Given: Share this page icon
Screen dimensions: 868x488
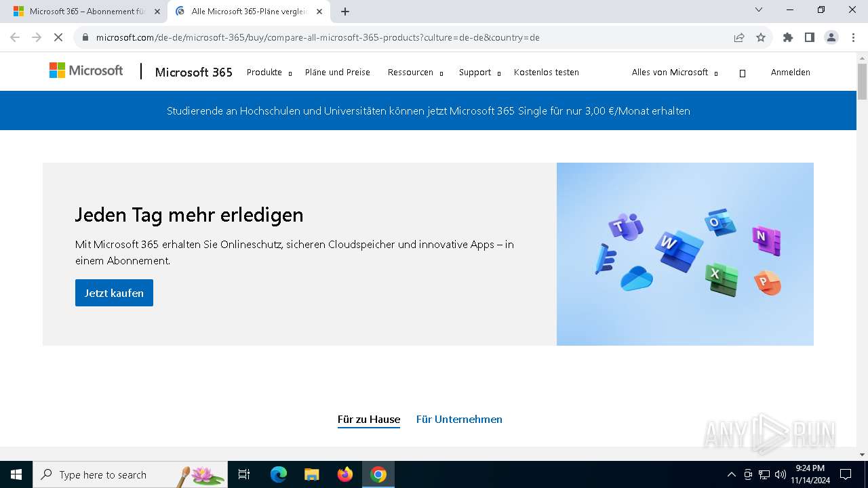Looking at the screenshot, I should pos(739,37).
